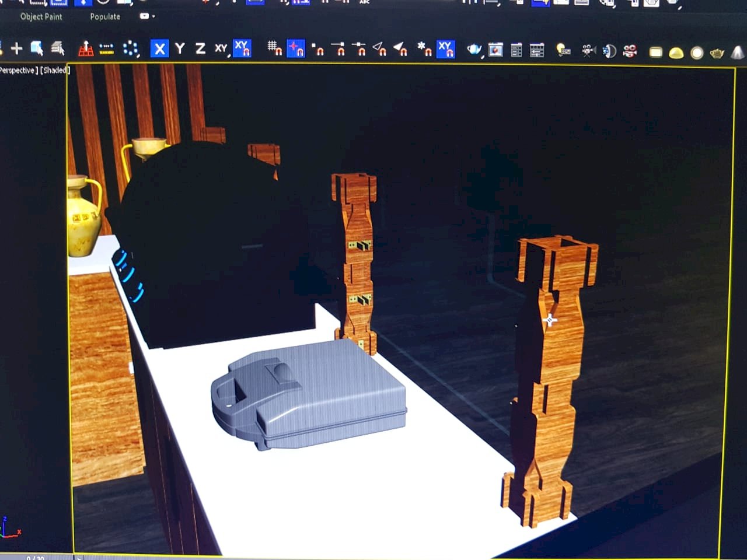Click the light bulb lister icon

[563, 51]
